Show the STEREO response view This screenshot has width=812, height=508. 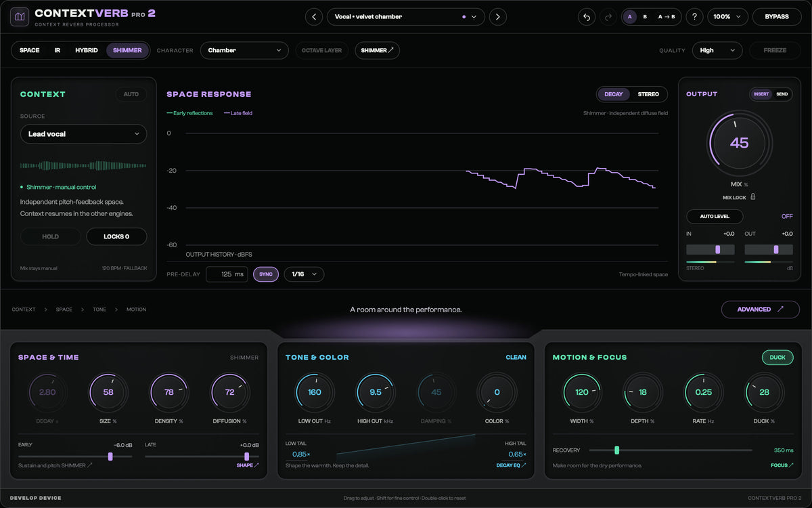pos(648,94)
